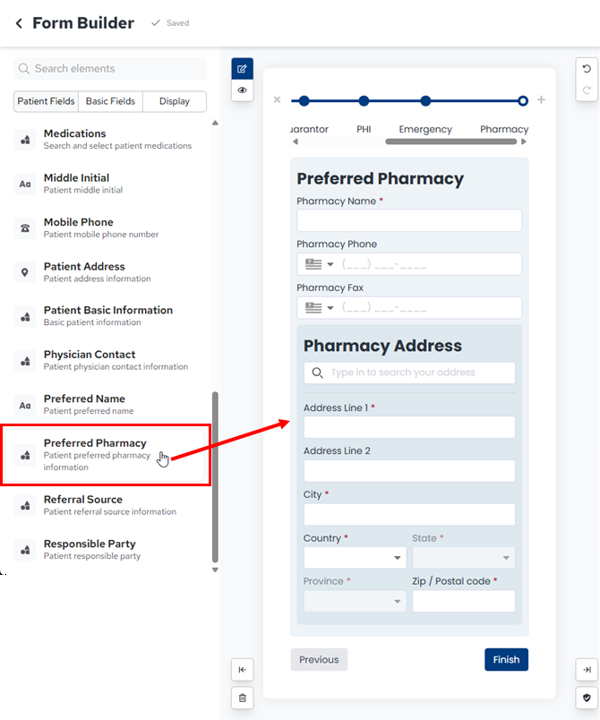Click the trash delete icon

pos(242,698)
